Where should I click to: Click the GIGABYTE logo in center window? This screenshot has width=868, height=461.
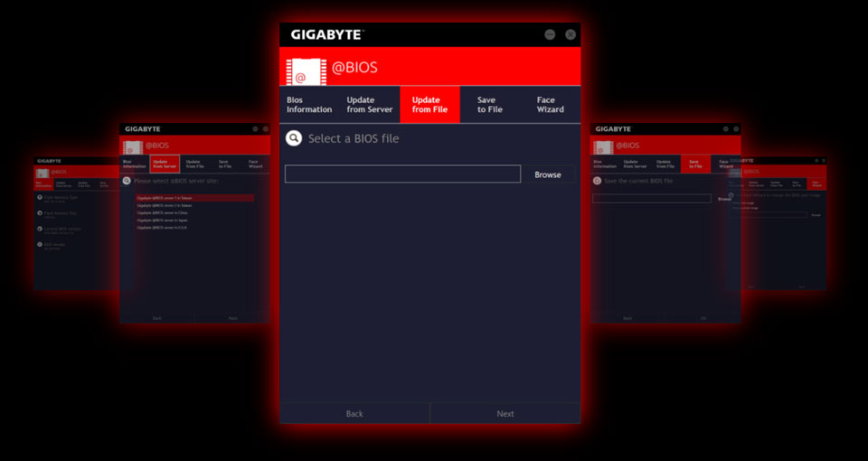click(x=325, y=34)
